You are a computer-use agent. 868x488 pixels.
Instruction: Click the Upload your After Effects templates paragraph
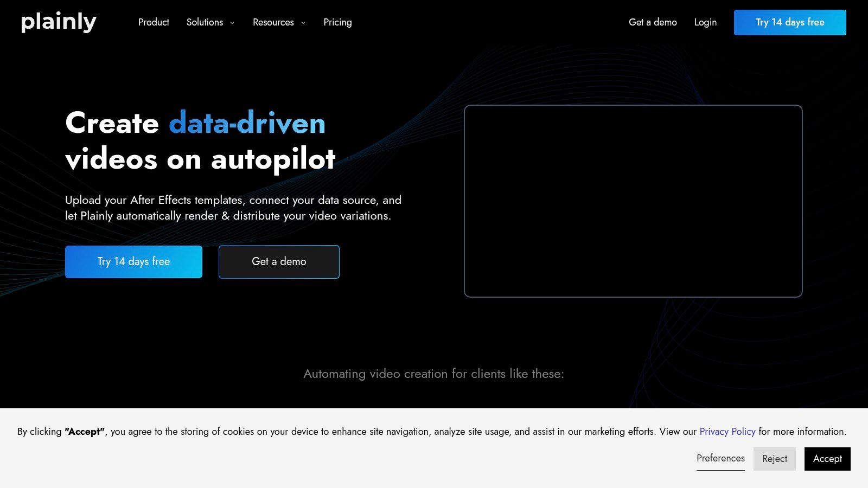point(233,208)
